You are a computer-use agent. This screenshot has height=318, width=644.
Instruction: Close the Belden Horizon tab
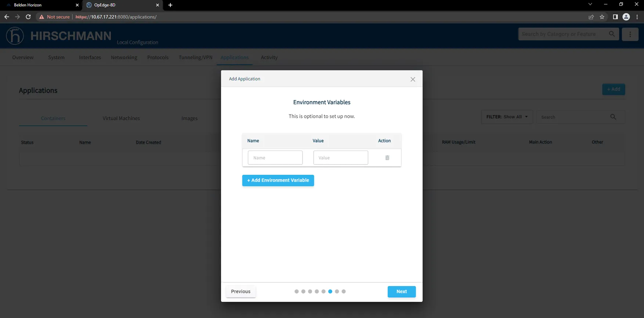click(77, 5)
